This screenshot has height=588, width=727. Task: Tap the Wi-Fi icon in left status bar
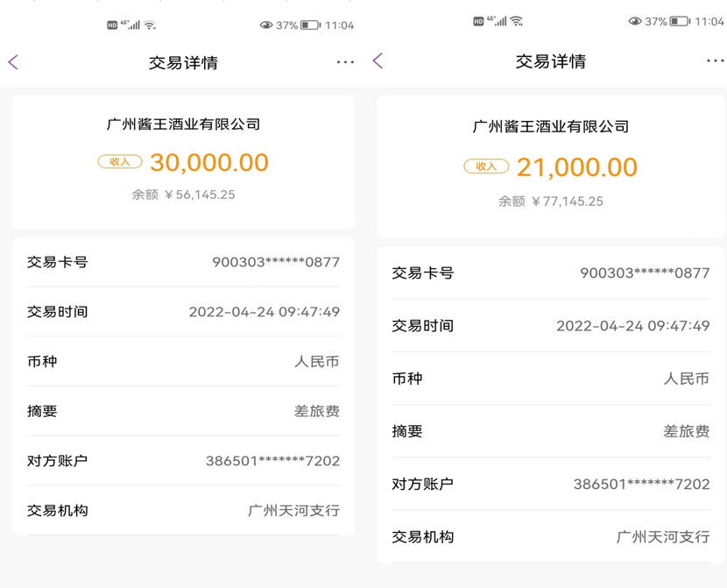150,25
